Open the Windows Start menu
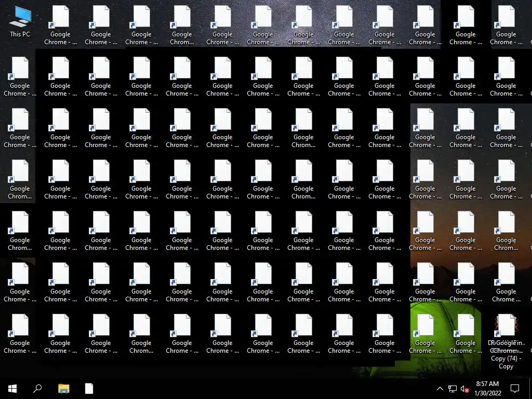532x399 pixels. pyautogui.click(x=12, y=389)
